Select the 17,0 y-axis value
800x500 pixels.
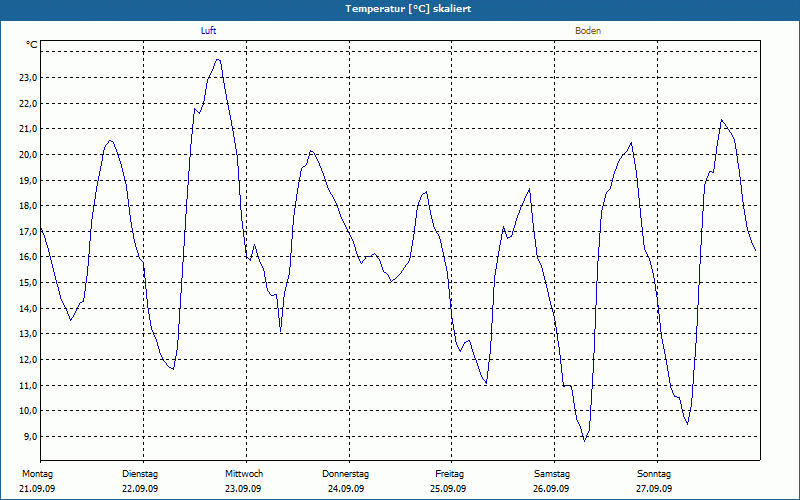click(x=28, y=231)
